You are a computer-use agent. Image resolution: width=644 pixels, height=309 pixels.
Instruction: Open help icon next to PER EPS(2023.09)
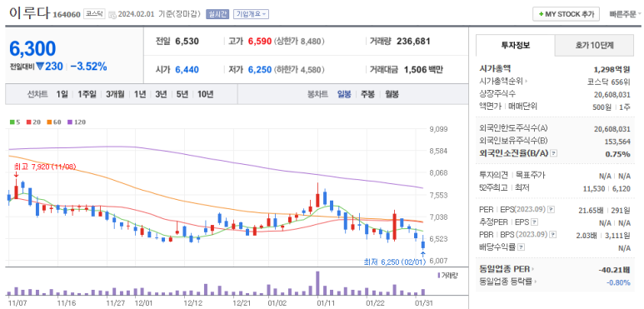point(552,209)
